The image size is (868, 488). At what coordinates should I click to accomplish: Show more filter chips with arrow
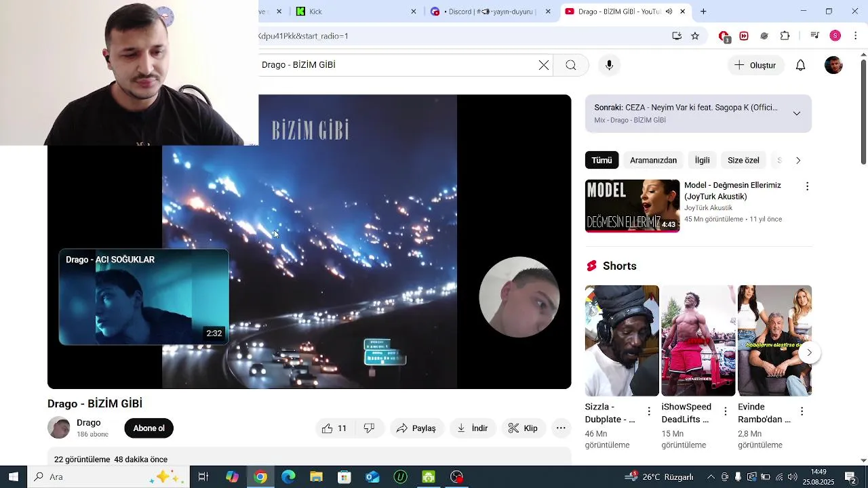(798, 161)
